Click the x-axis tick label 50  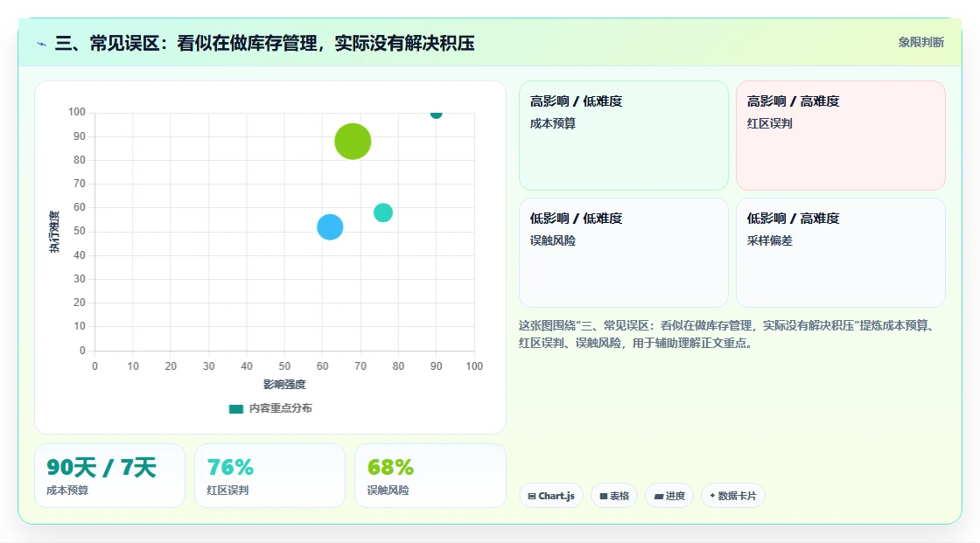click(284, 366)
